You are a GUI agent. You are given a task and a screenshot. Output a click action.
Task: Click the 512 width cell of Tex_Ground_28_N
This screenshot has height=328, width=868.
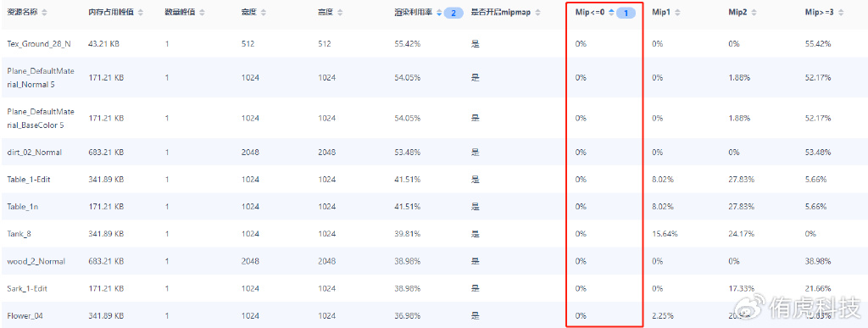pos(248,44)
